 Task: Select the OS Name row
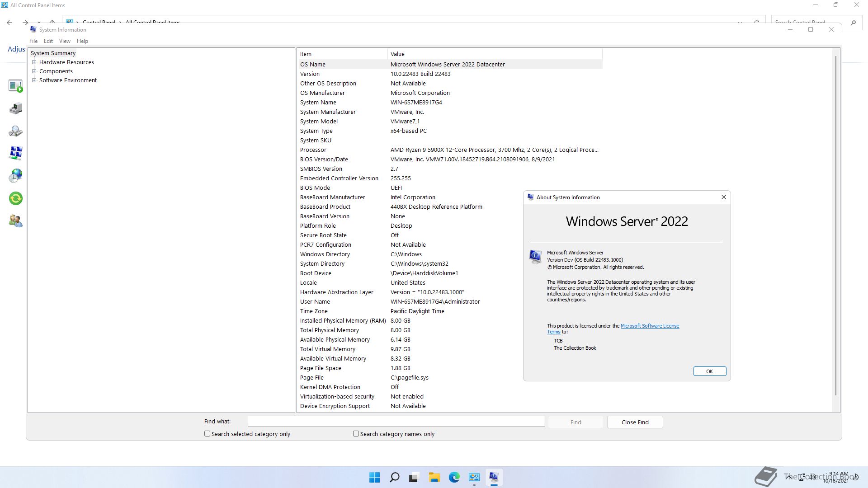[x=450, y=64]
